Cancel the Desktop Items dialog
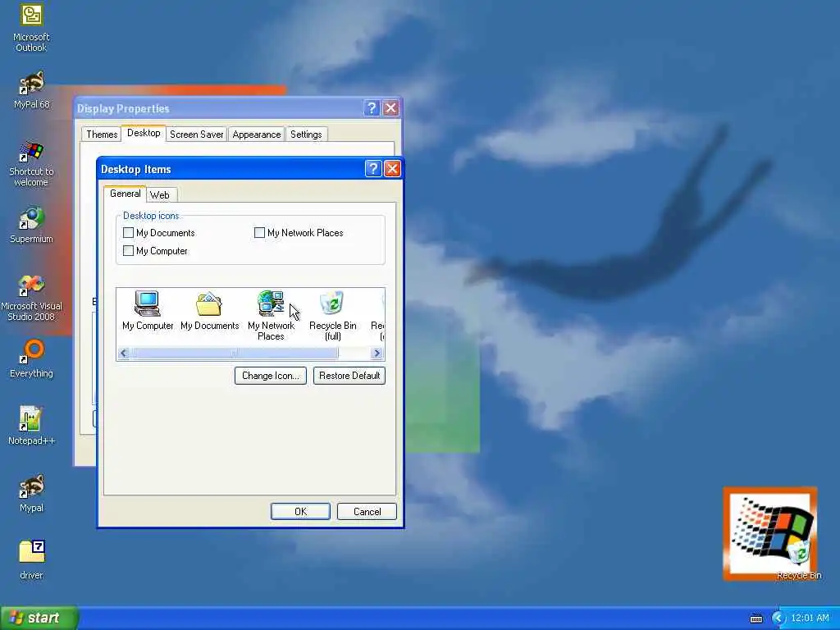 click(367, 512)
